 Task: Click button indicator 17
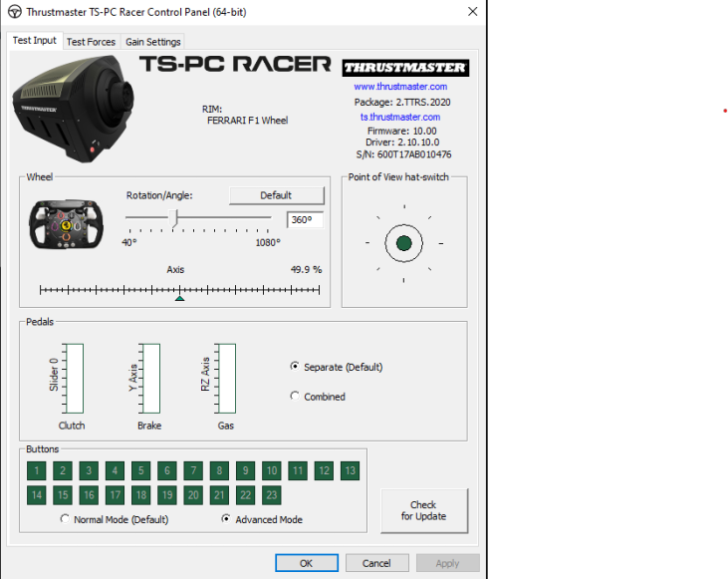click(x=115, y=495)
